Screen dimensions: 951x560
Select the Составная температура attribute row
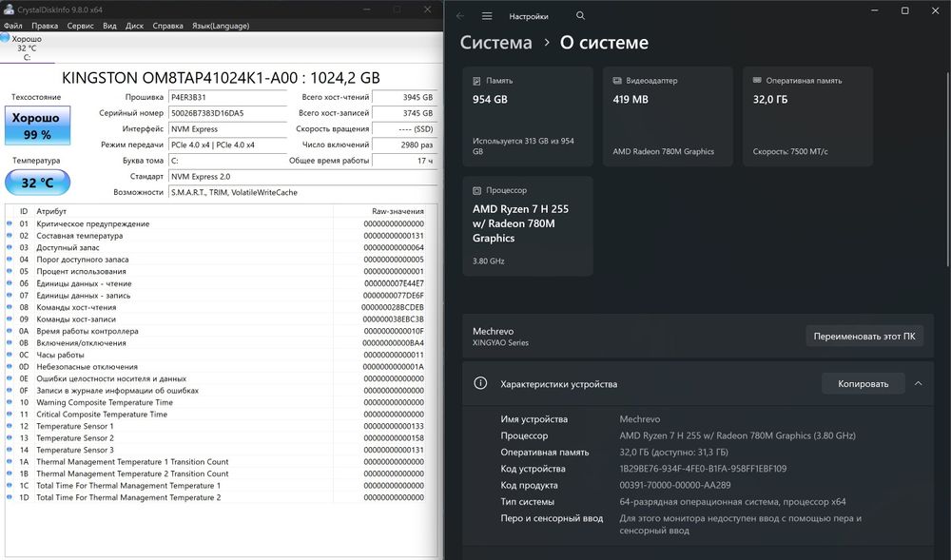(216, 236)
